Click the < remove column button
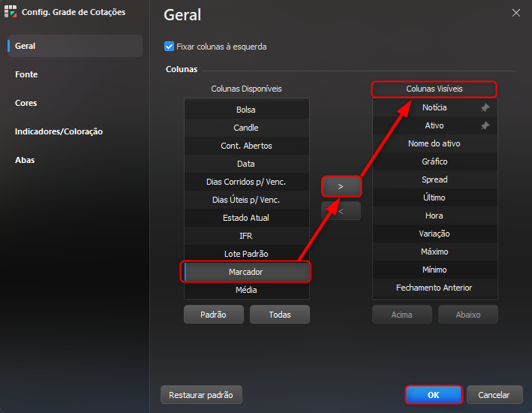532x413 pixels. (x=341, y=211)
